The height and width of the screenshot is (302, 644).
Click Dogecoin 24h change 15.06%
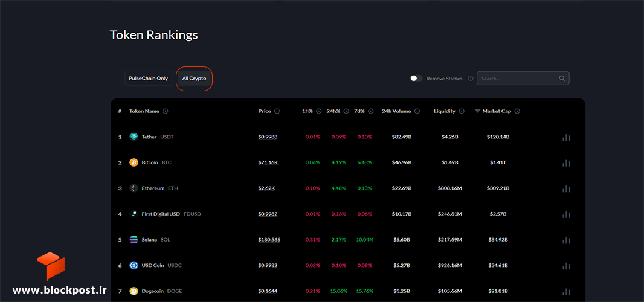[x=338, y=291]
